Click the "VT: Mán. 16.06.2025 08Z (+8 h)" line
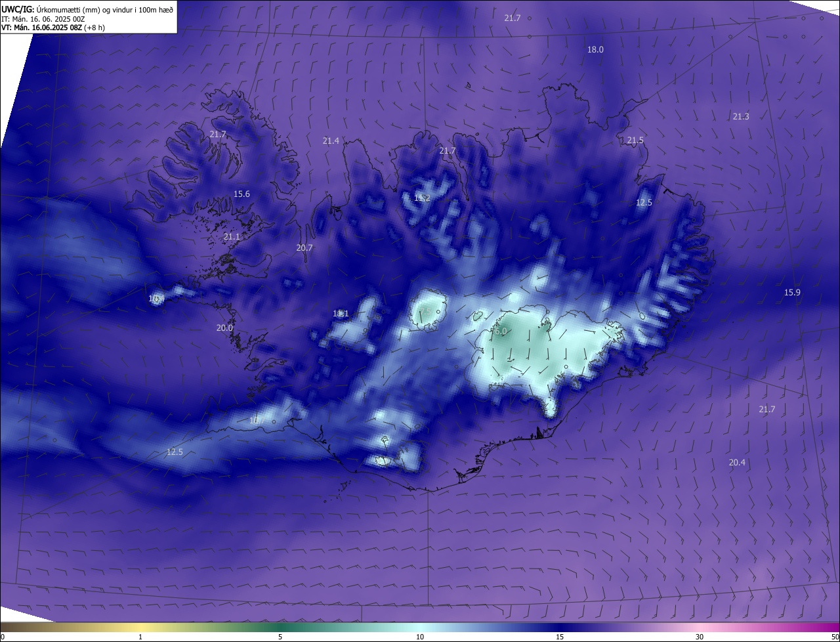The image size is (840, 642). click(53, 28)
